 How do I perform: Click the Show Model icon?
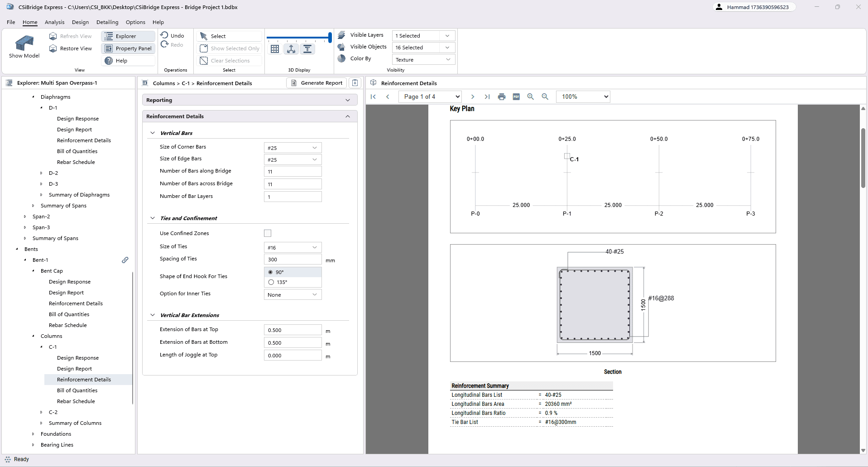(24, 43)
